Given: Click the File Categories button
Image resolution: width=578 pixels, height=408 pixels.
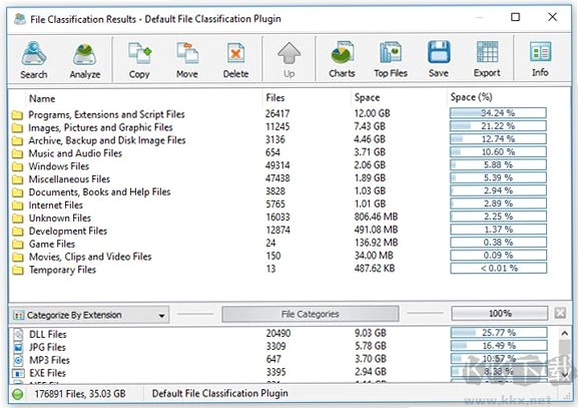Looking at the screenshot, I should pyautogui.click(x=310, y=314).
